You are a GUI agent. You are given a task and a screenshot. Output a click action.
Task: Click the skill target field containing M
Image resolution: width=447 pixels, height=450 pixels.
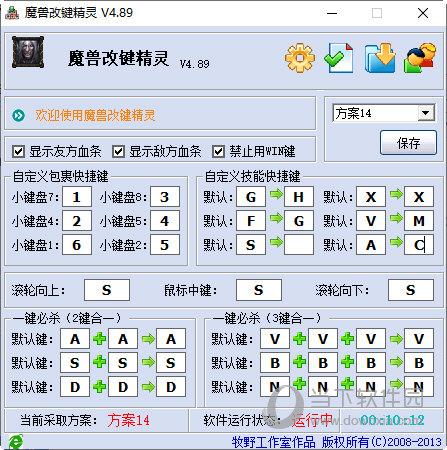tap(419, 221)
